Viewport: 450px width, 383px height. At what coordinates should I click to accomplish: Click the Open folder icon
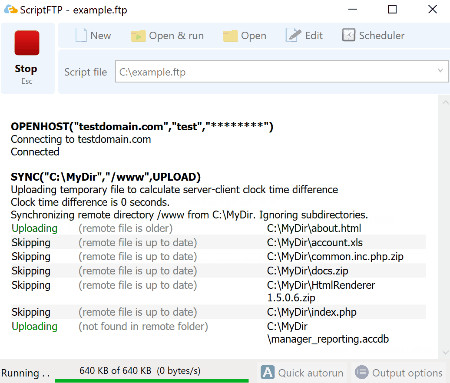click(230, 36)
